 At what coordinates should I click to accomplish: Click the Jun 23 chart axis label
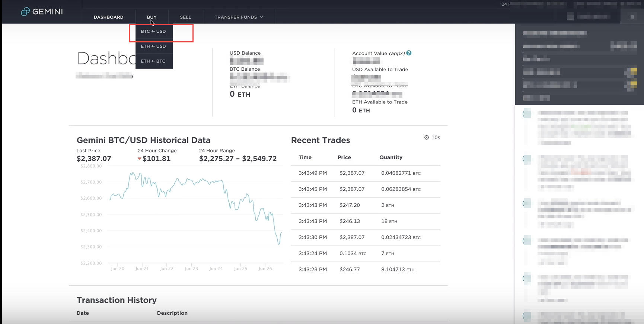click(x=191, y=269)
